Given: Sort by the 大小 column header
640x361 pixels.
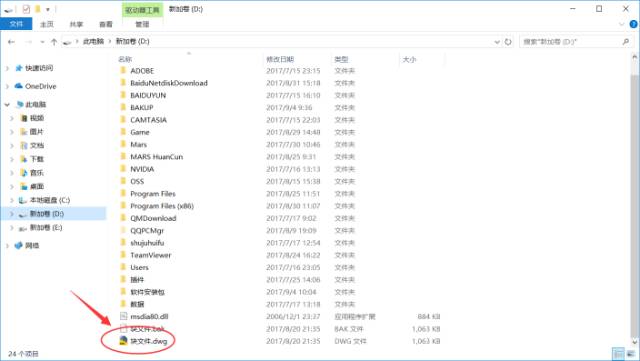Looking at the screenshot, I should click(x=409, y=59).
